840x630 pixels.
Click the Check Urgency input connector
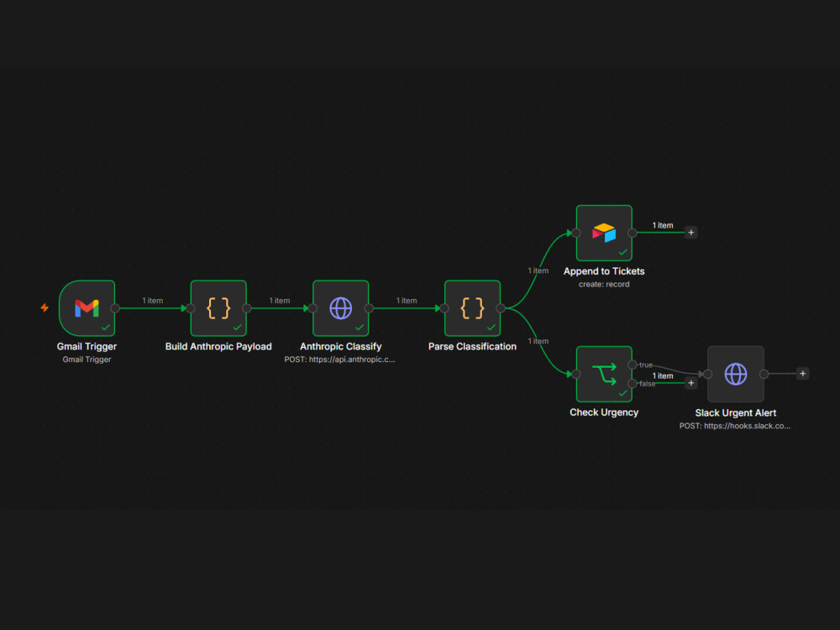[576, 374]
